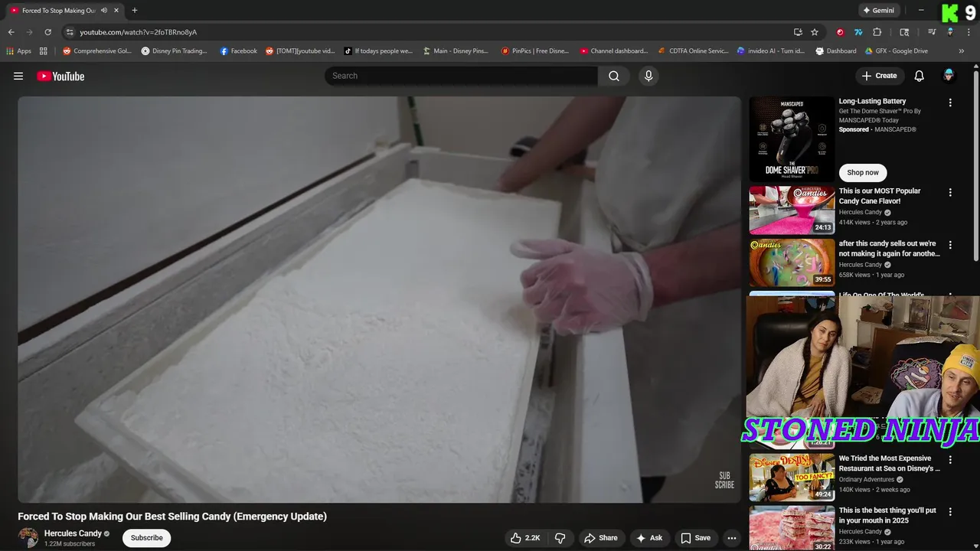
Task: Open options for "best thing you'll put" video
Action: point(950,512)
